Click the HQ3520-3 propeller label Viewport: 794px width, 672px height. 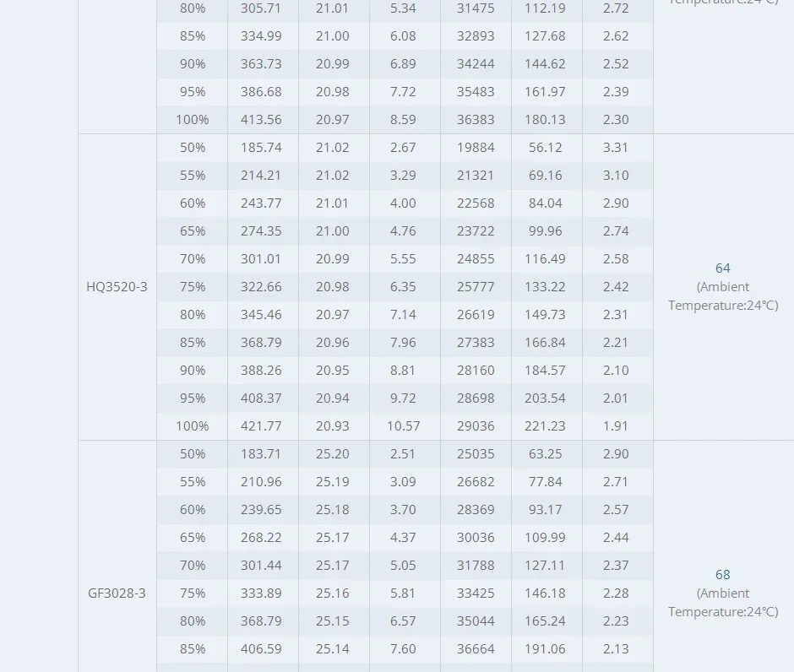[x=117, y=287]
